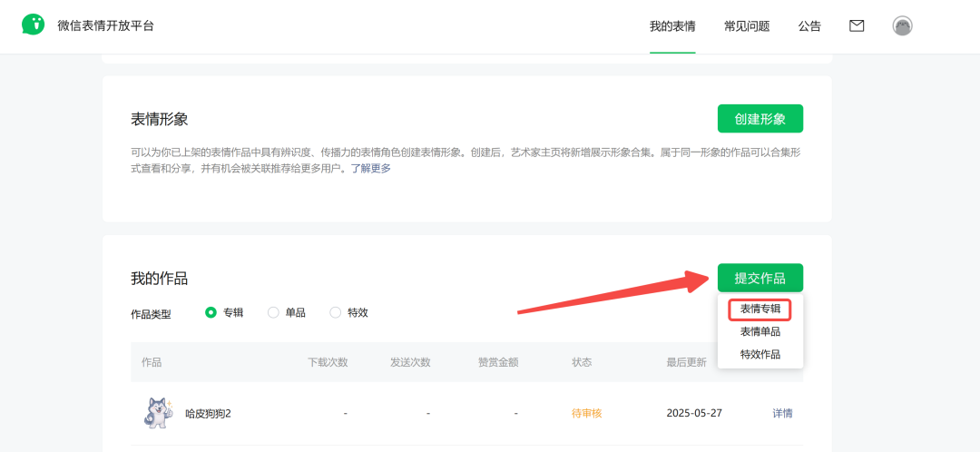
Task: Click the 2025-05-27 last-updated date
Action: pyautogui.click(x=694, y=413)
